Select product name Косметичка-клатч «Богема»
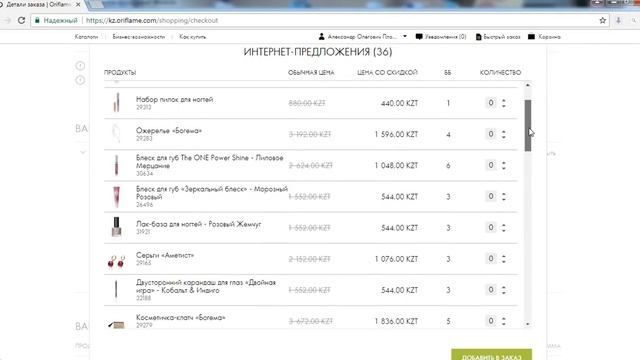Image resolution: width=640 pixels, height=360 pixels. point(180,317)
